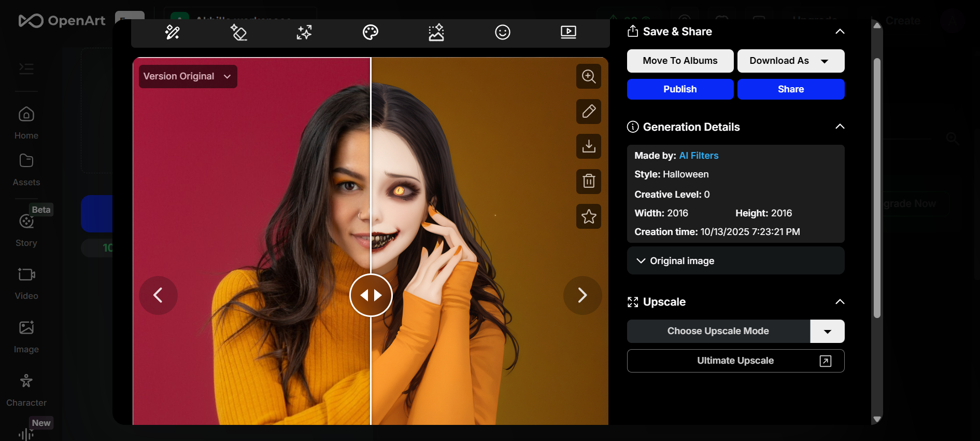Open the AI Filters link
Screen dimensions: 980x441
[699, 156]
